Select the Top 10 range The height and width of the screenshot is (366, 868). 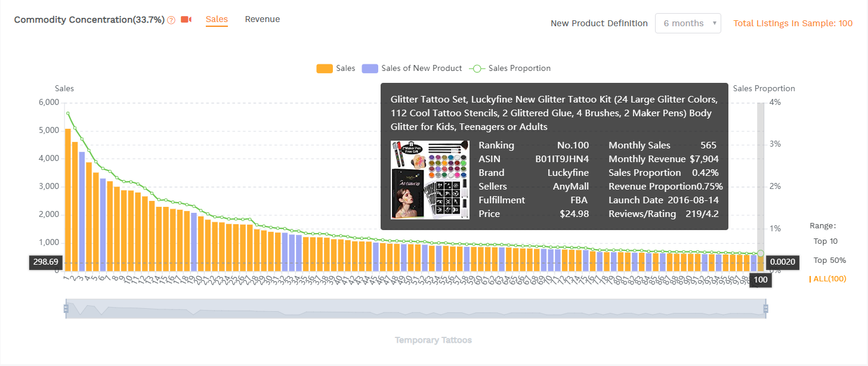[x=825, y=241]
